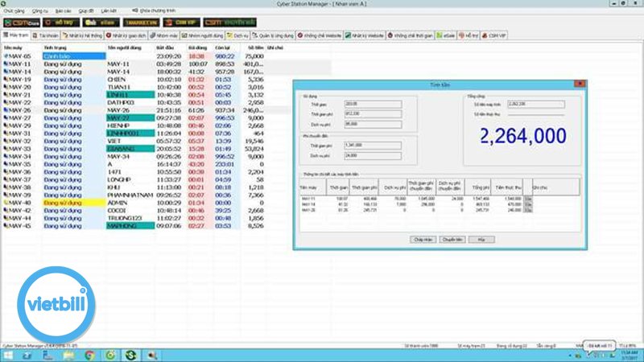Click the Windows Start button

click(x=9, y=354)
